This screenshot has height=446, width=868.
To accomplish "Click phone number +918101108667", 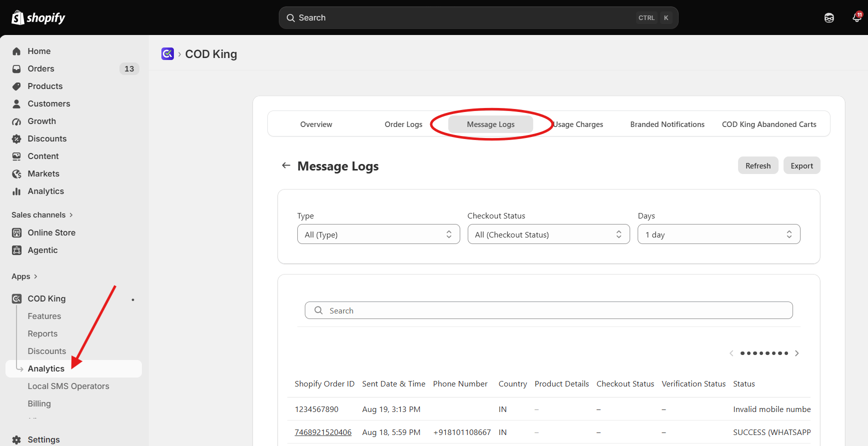I will pyautogui.click(x=462, y=432).
